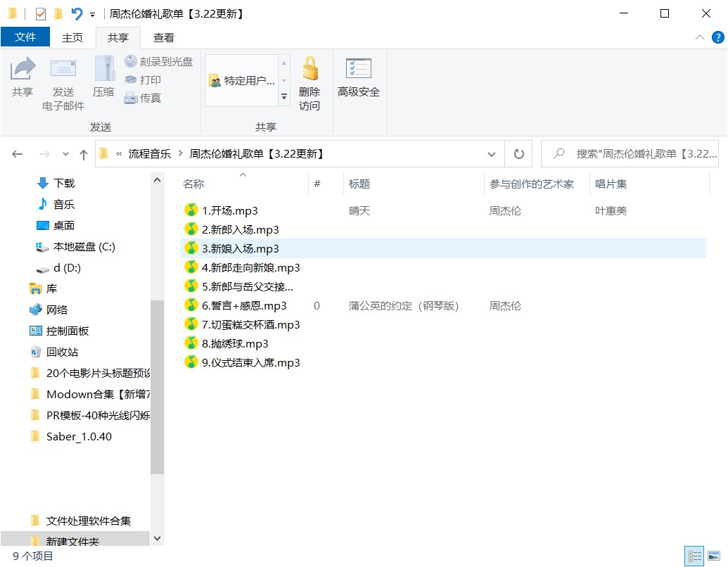728x567 pixels.
Task: Collapse the ribbon with chevron
Action: [x=700, y=37]
